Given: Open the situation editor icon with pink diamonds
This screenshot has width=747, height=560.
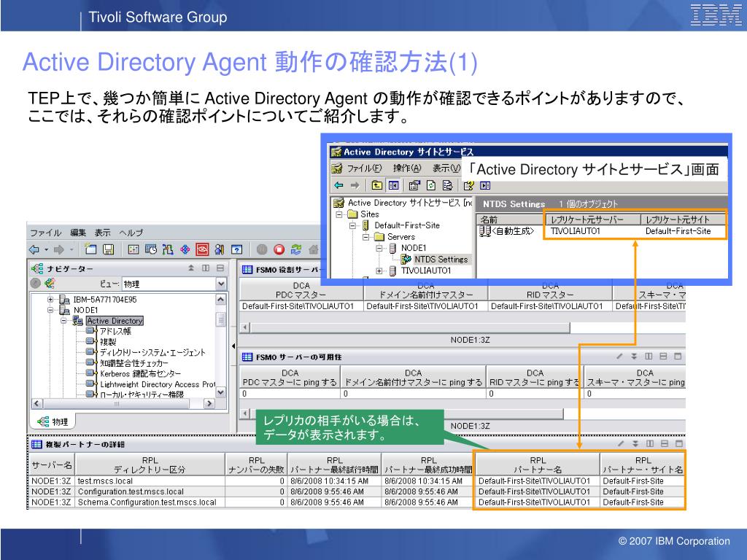Looking at the screenshot, I should pyautogui.click(x=185, y=249).
